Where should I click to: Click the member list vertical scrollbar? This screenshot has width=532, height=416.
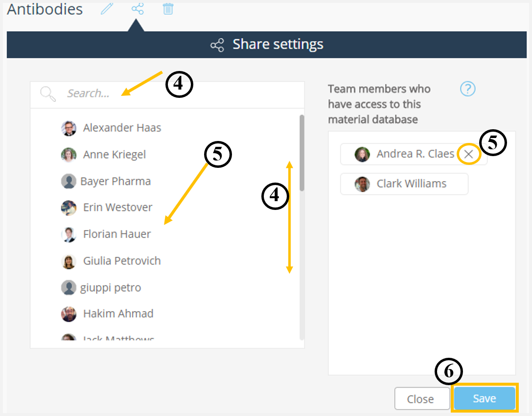(301, 153)
